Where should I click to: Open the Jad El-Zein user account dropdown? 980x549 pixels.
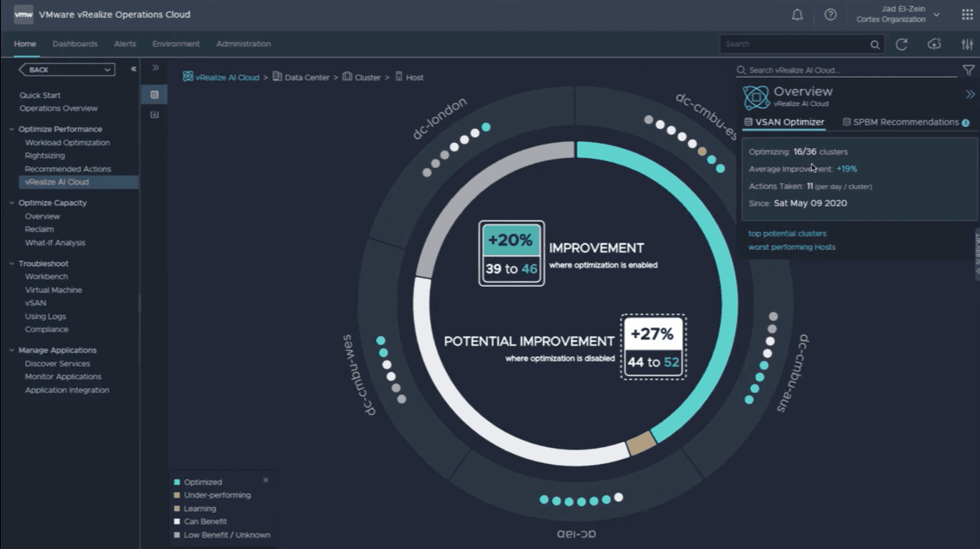pyautogui.click(x=936, y=15)
